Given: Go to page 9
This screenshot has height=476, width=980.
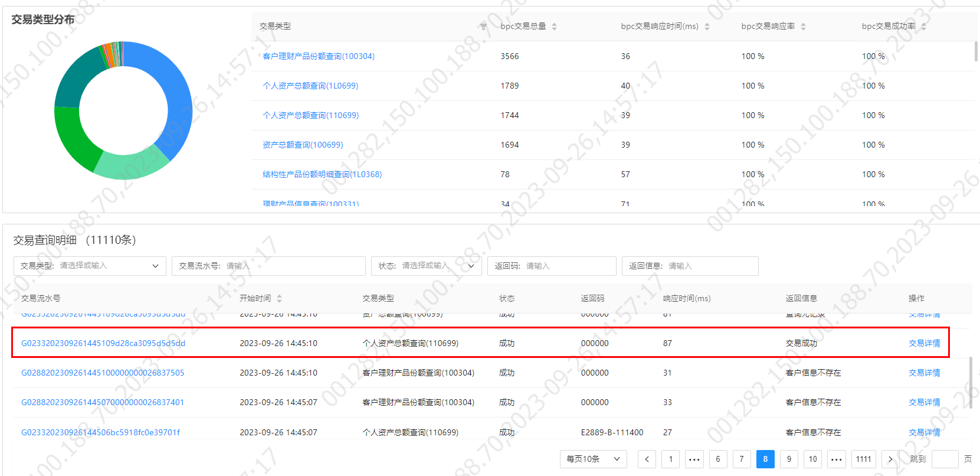Looking at the screenshot, I should 789,459.
